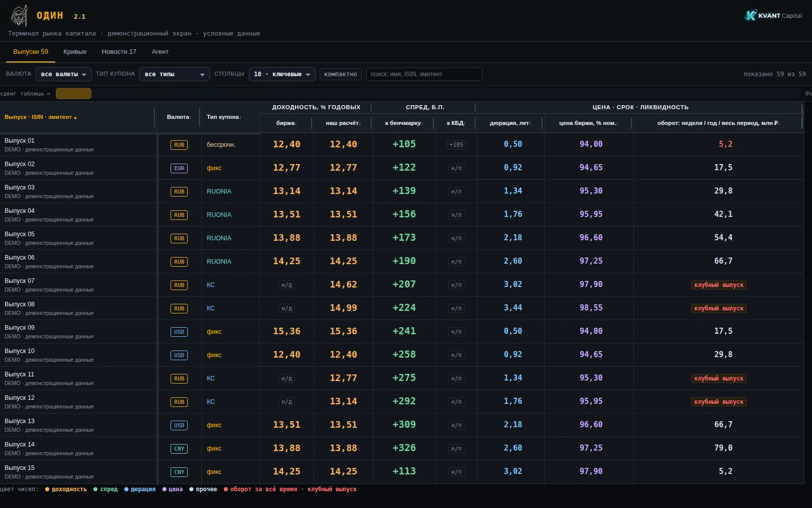Switch to the Кривые tab

pyautogui.click(x=75, y=52)
